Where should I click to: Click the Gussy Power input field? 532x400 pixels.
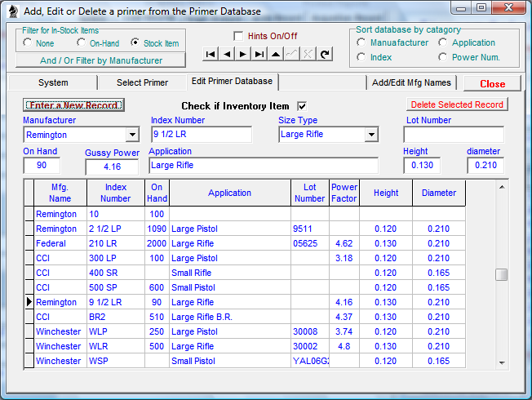click(112, 167)
